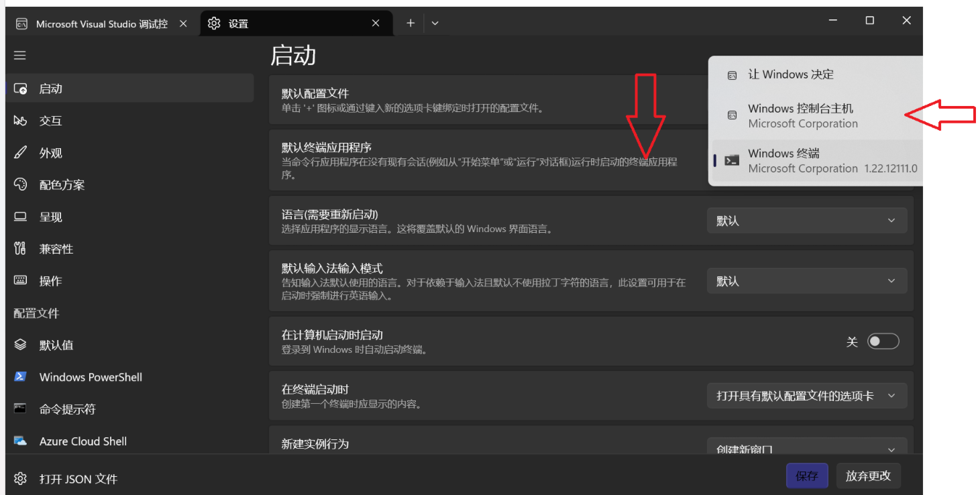Click the 默认终端应用程序 setting title

click(327, 148)
